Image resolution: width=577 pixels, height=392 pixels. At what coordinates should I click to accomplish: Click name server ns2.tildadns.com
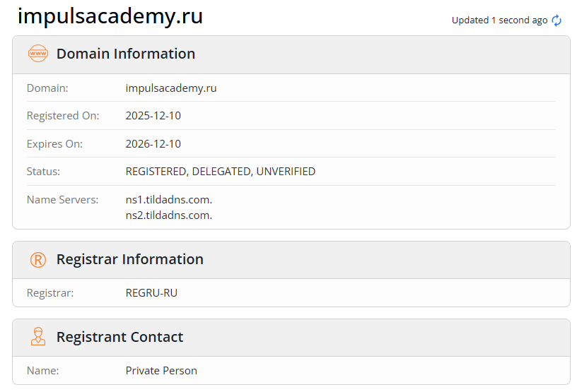(x=169, y=215)
